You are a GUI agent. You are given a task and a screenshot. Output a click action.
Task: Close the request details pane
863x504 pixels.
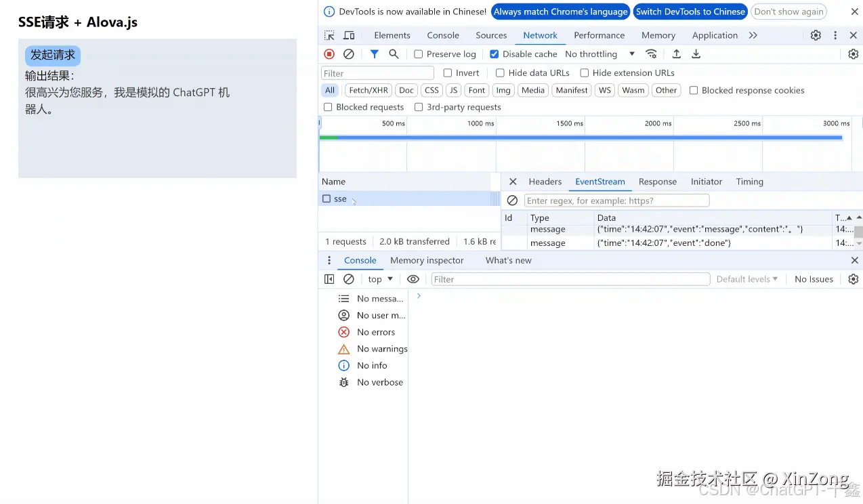513,182
